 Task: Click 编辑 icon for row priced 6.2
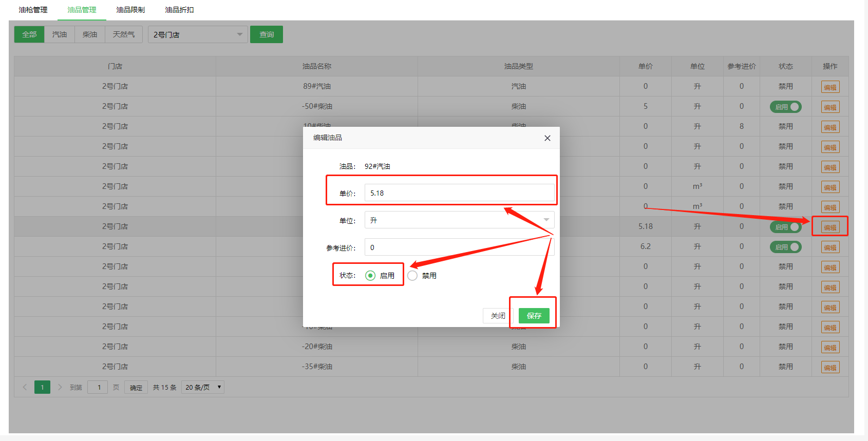point(830,247)
